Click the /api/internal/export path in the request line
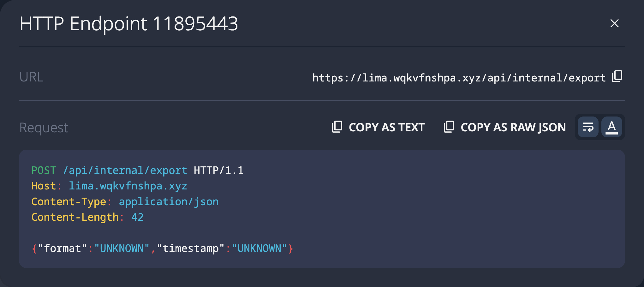Image resolution: width=644 pixels, height=287 pixels. click(125, 170)
